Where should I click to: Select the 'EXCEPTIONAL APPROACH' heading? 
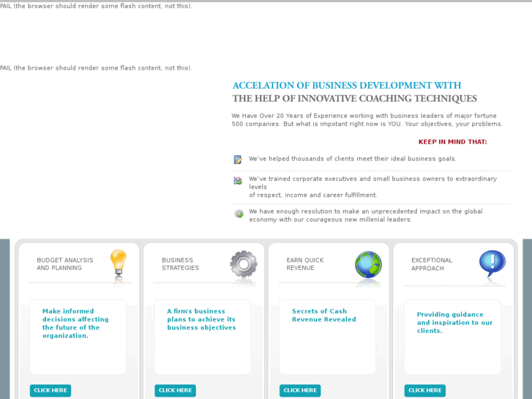tap(432, 264)
